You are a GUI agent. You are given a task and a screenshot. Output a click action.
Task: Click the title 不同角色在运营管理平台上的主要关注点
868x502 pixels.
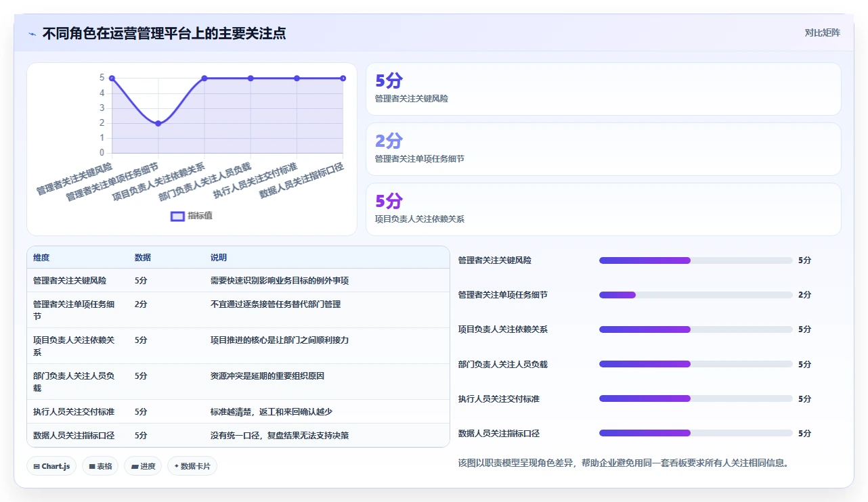pyautogui.click(x=164, y=33)
